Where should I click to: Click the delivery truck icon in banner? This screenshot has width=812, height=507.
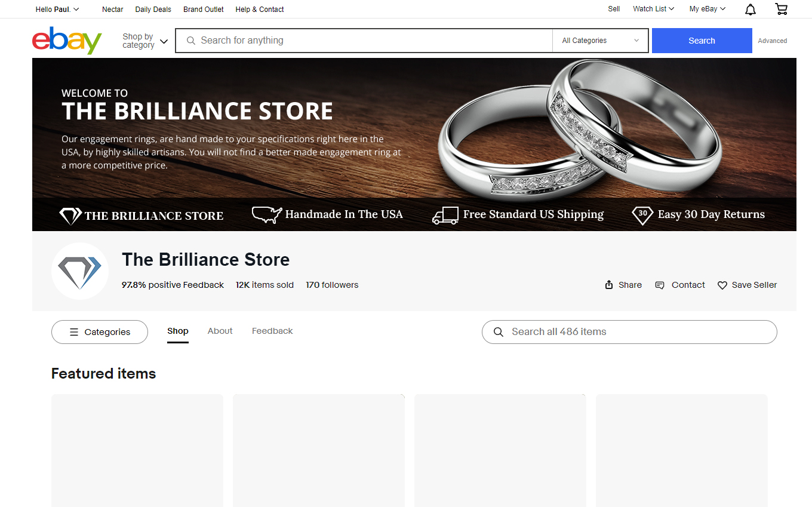[x=445, y=216]
